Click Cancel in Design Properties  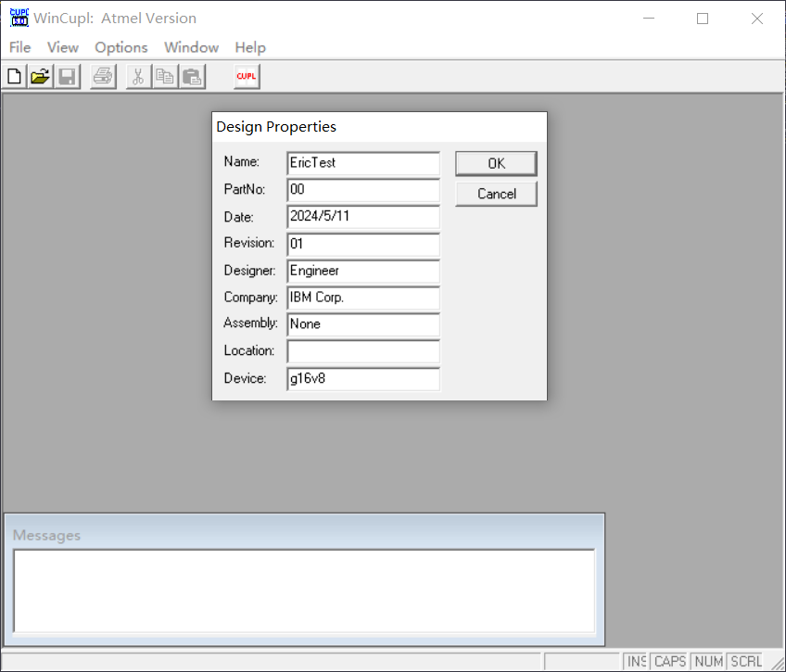[496, 194]
